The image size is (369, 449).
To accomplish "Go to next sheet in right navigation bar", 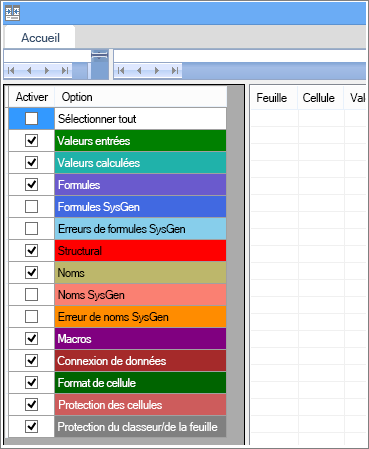I will coord(157,70).
